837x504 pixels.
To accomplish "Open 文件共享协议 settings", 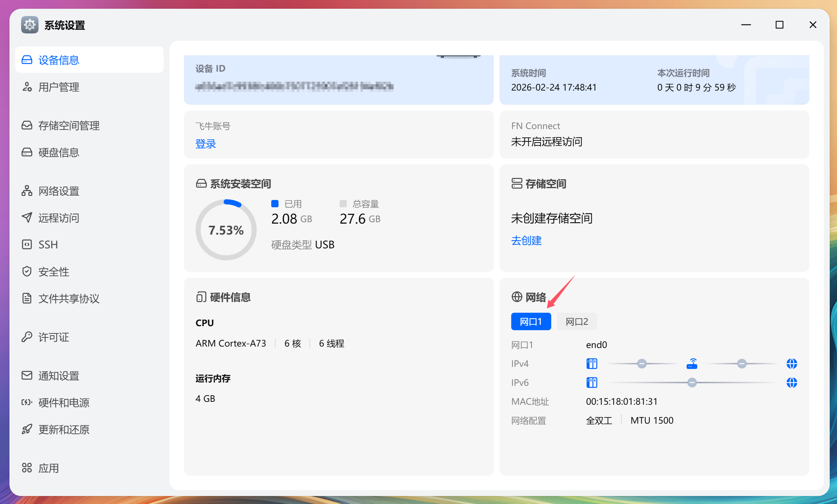I will coord(69,299).
